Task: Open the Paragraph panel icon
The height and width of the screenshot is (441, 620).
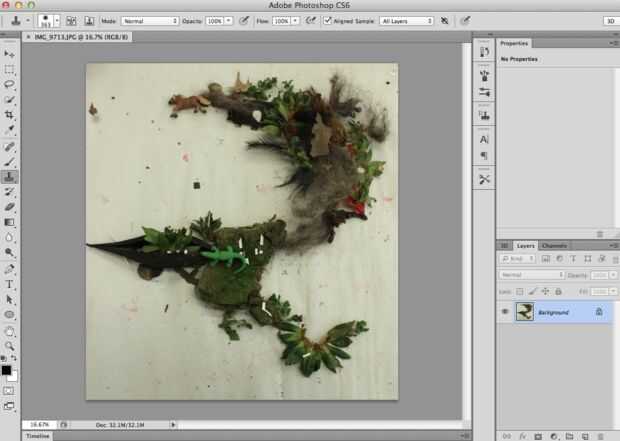Action: (484, 156)
